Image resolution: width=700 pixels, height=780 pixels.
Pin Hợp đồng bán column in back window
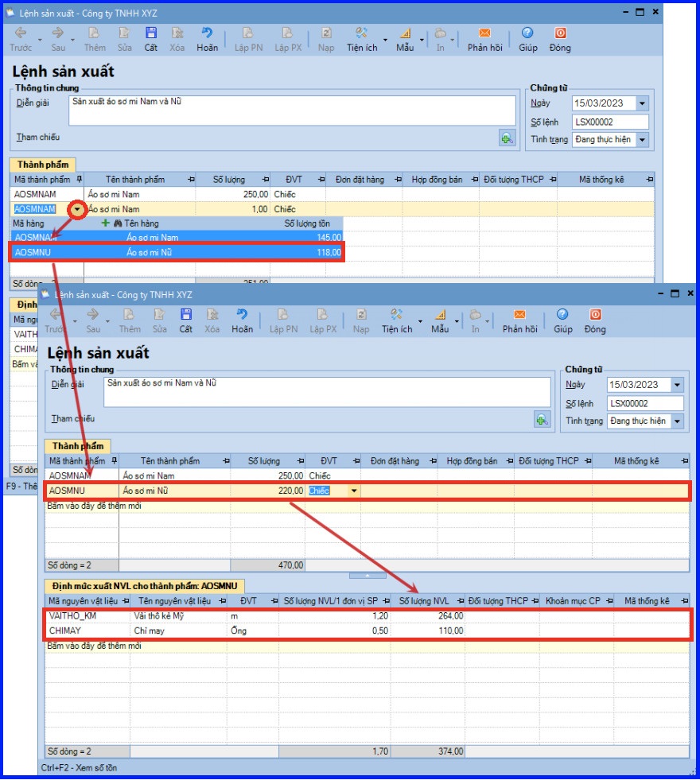(x=474, y=180)
